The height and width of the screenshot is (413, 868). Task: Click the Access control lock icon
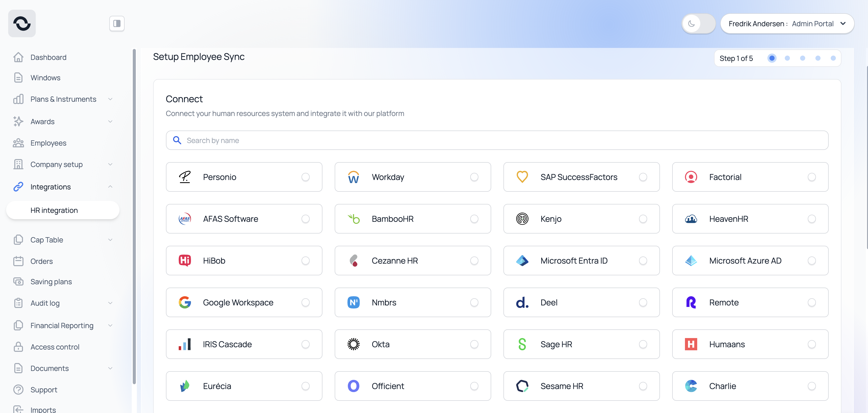pos(18,347)
